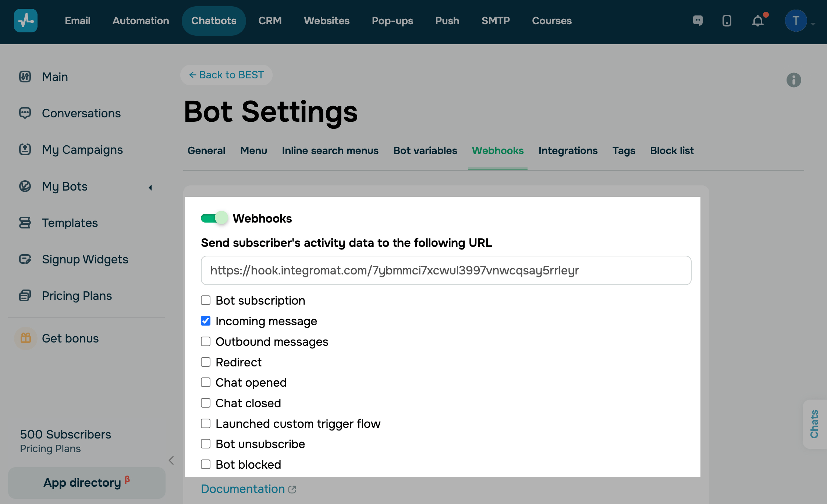
Task: Click the Templates sidebar icon
Action: 25,223
